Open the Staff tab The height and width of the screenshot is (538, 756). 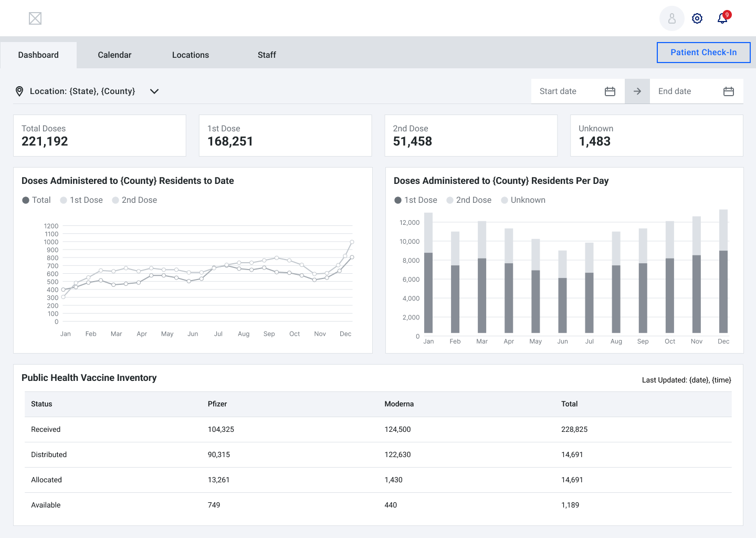pyautogui.click(x=267, y=55)
